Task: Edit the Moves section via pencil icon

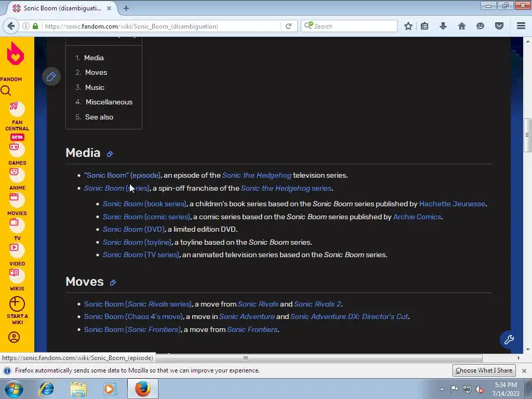Action: (113, 283)
